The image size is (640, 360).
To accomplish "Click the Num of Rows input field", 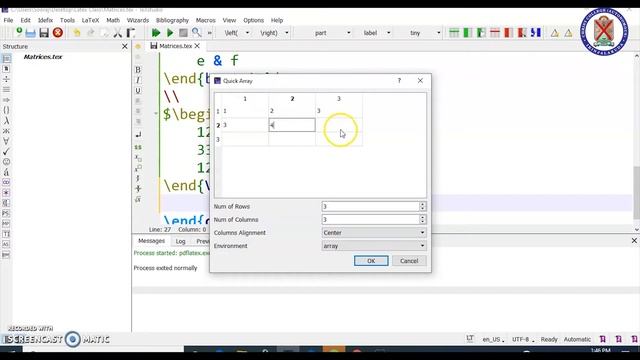I will pyautogui.click(x=371, y=207).
